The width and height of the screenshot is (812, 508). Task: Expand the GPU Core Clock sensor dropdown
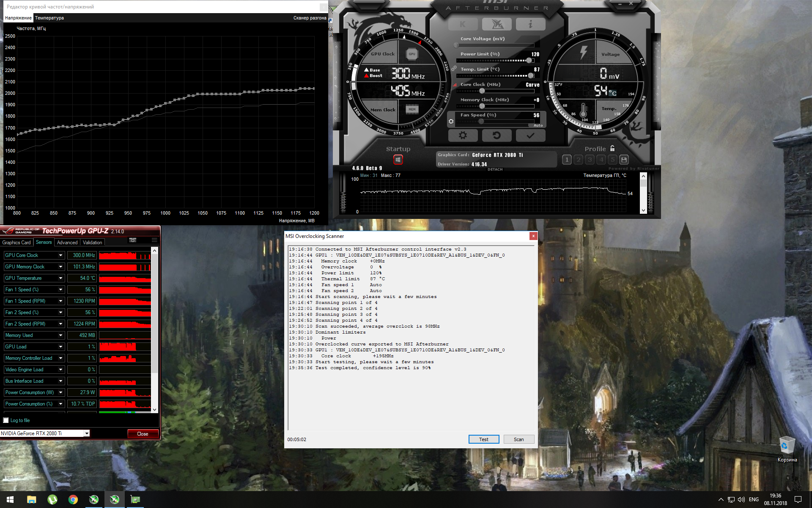pos(60,255)
